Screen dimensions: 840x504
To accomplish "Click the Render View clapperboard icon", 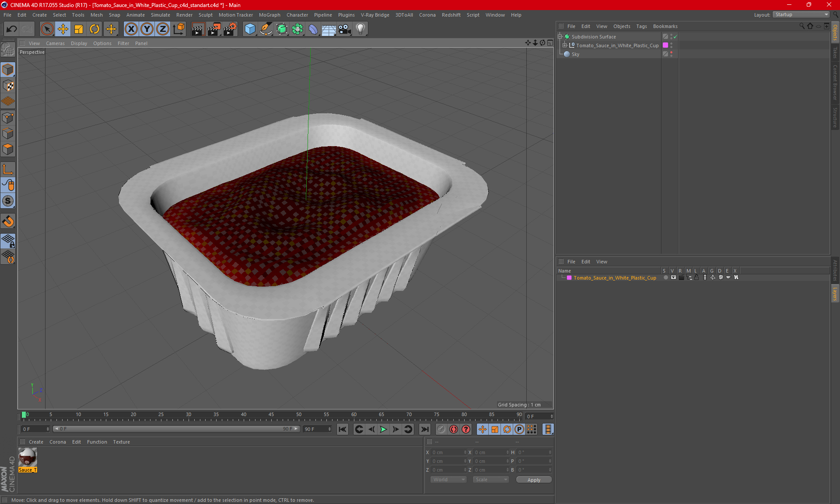I will (x=198, y=29).
